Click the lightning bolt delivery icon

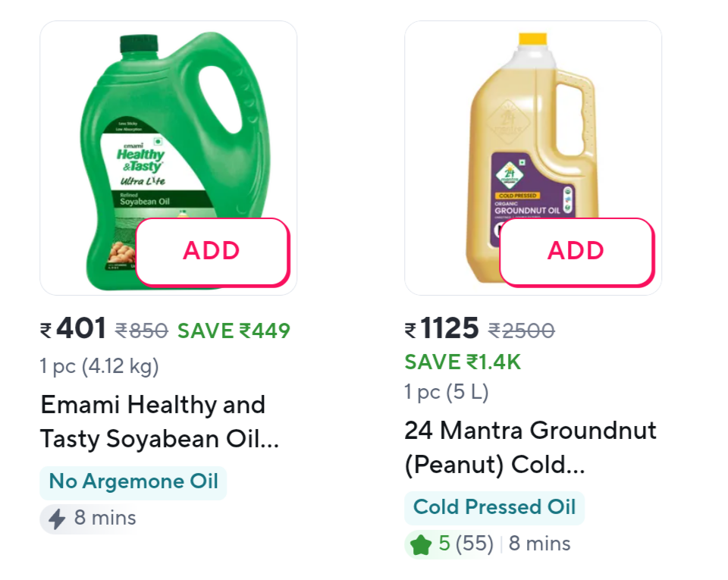pyautogui.click(x=57, y=519)
